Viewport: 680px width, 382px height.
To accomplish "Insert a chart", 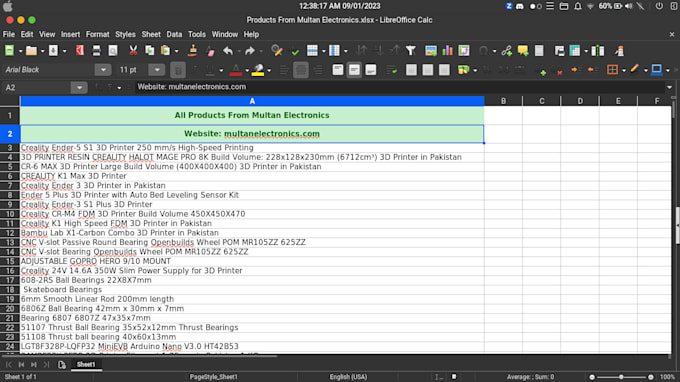I will click(x=447, y=51).
